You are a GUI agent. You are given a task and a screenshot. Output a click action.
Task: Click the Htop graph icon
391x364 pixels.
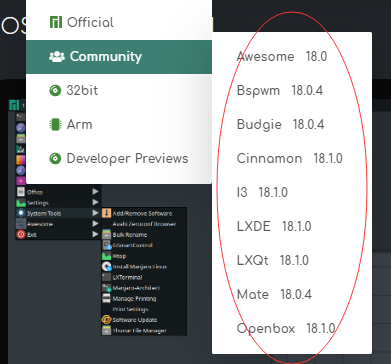click(x=106, y=256)
